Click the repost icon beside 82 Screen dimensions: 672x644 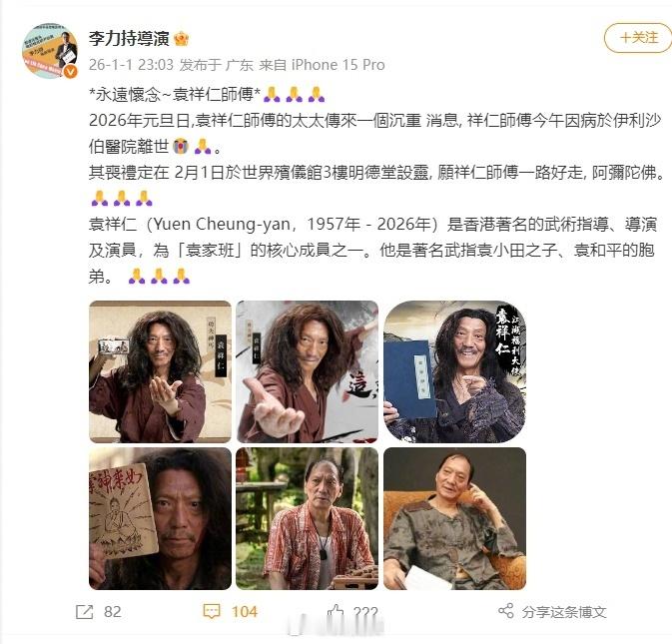tap(85, 611)
